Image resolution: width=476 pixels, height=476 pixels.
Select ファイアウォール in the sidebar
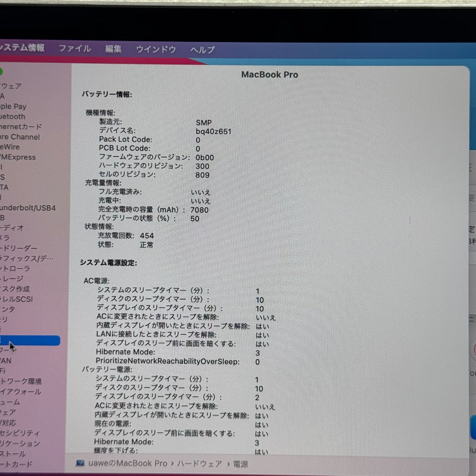click(x=21, y=392)
